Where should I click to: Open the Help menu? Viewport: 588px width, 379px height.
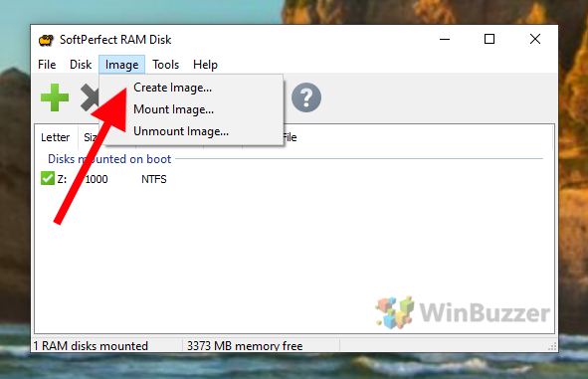(x=205, y=65)
